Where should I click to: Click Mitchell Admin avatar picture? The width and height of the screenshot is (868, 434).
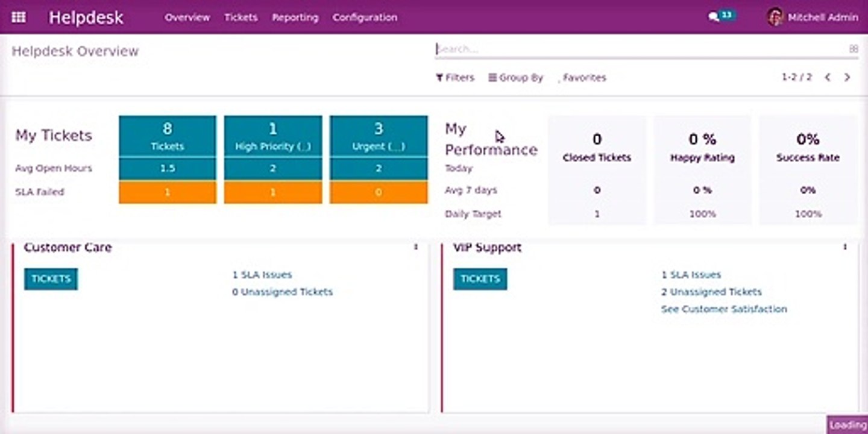(x=775, y=17)
